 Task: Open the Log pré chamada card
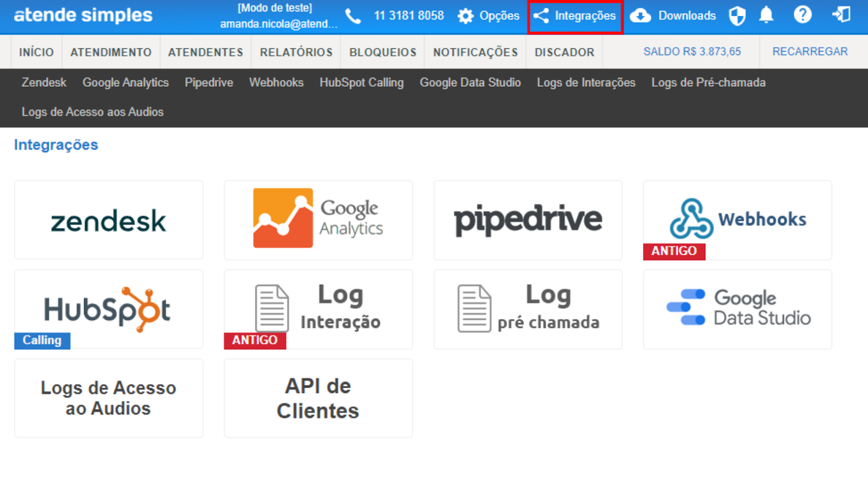[528, 309]
